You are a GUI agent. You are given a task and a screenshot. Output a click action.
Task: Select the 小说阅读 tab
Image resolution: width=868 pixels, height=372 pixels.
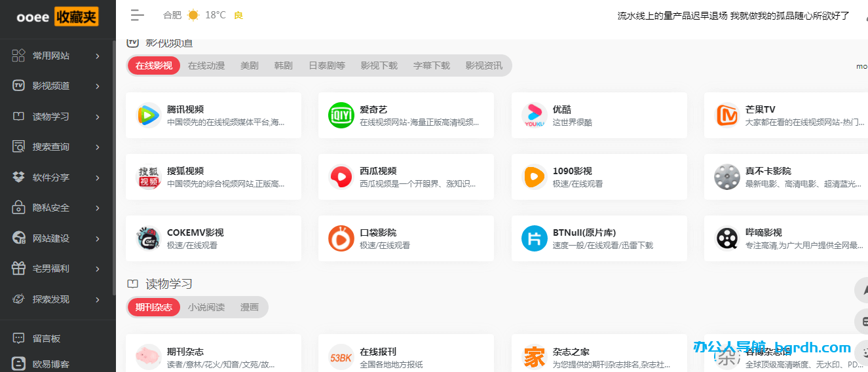pos(206,307)
